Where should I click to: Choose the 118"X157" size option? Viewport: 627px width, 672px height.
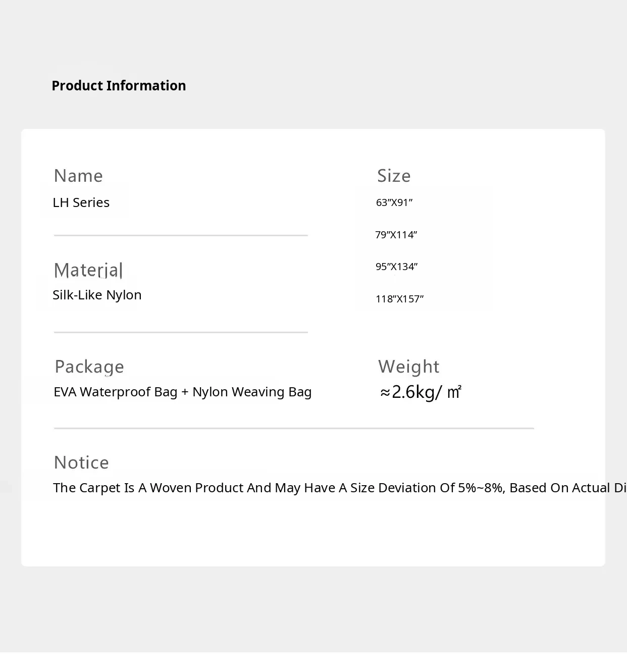400,299
